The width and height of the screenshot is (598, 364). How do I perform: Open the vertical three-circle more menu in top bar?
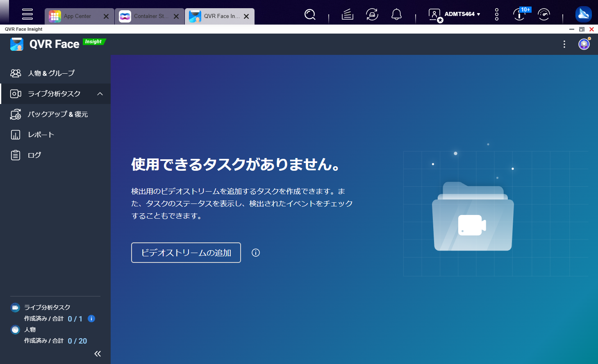coord(497,14)
